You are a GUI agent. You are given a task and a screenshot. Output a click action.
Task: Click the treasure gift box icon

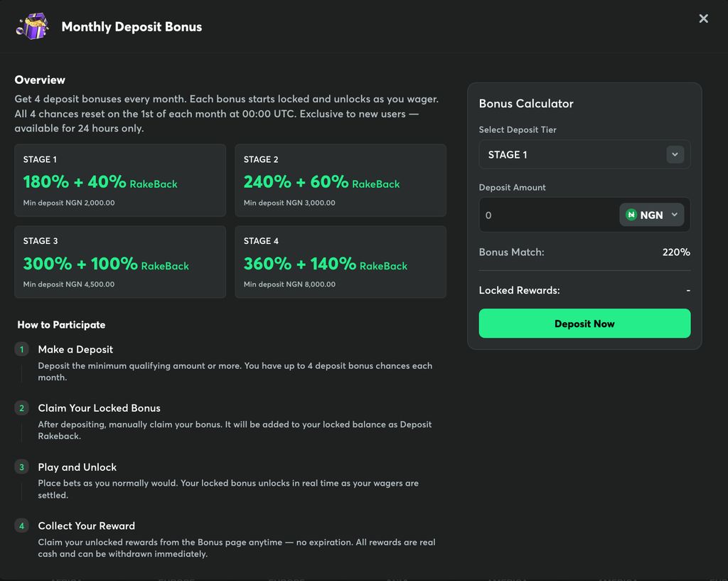click(x=33, y=26)
